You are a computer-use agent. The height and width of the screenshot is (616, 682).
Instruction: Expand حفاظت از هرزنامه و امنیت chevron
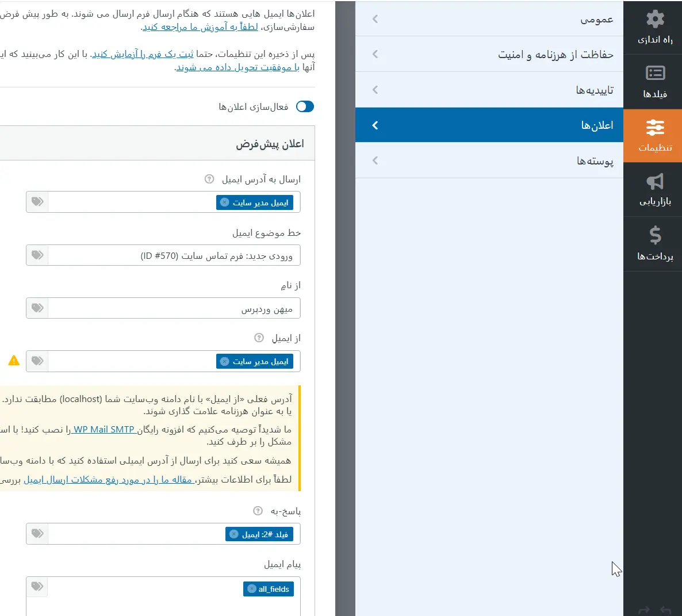pyautogui.click(x=376, y=55)
